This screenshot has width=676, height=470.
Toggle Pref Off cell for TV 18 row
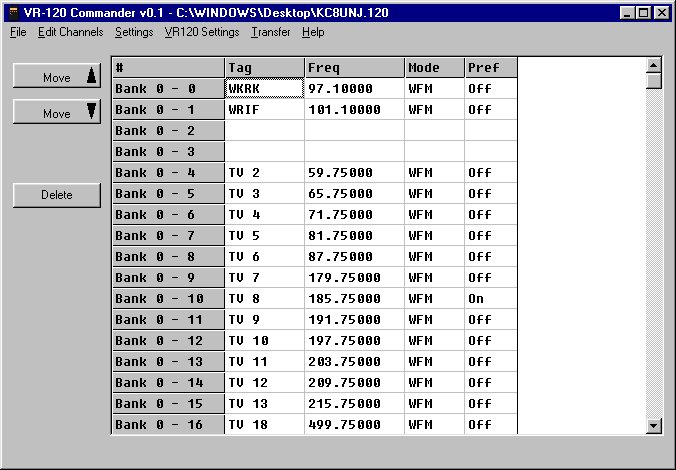pyautogui.click(x=490, y=425)
